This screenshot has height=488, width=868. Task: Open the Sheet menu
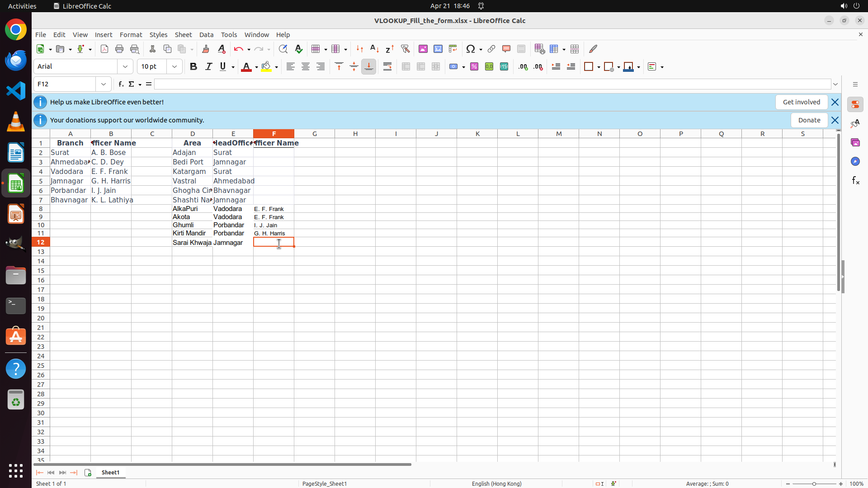coord(183,35)
